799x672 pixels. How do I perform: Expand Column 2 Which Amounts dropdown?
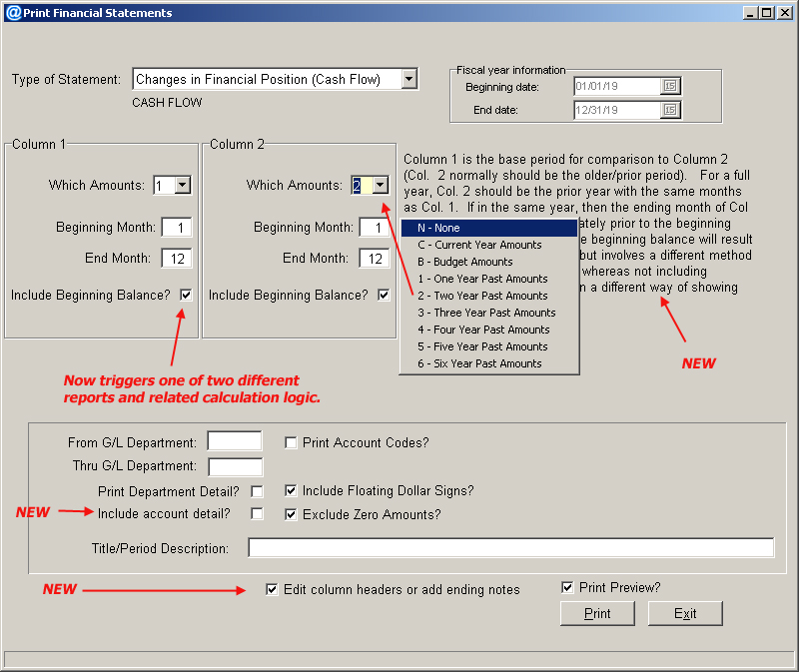(380, 185)
